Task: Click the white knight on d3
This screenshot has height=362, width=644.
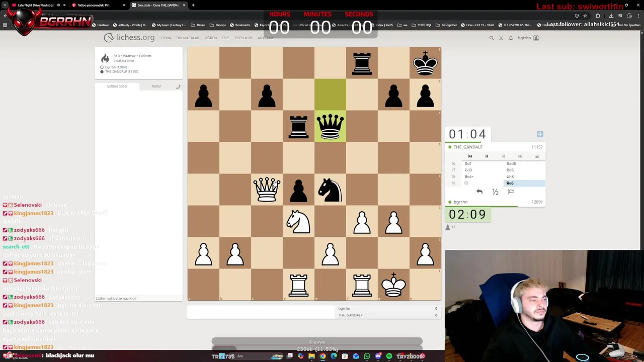Action: (x=298, y=221)
